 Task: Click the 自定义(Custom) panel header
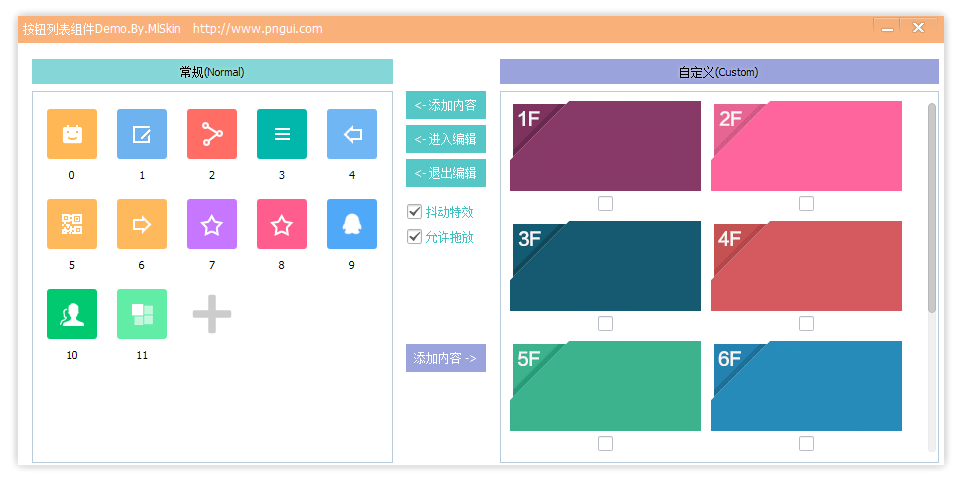718,72
